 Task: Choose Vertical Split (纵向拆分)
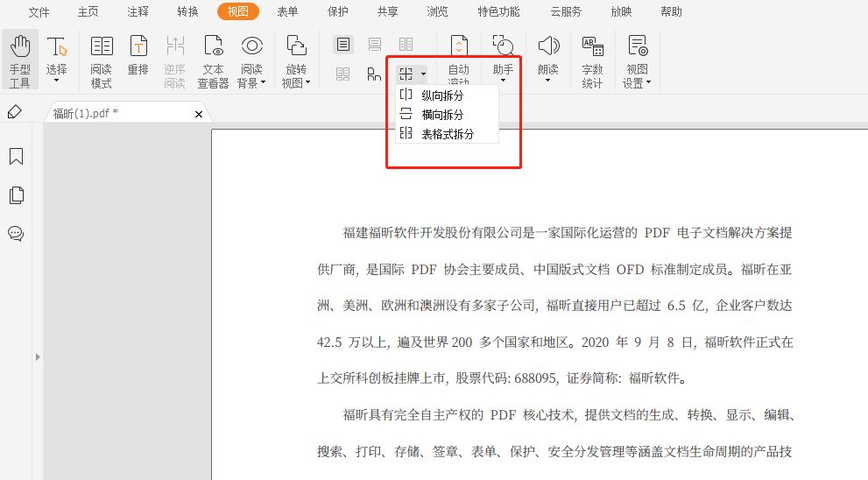pyautogui.click(x=447, y=95)
